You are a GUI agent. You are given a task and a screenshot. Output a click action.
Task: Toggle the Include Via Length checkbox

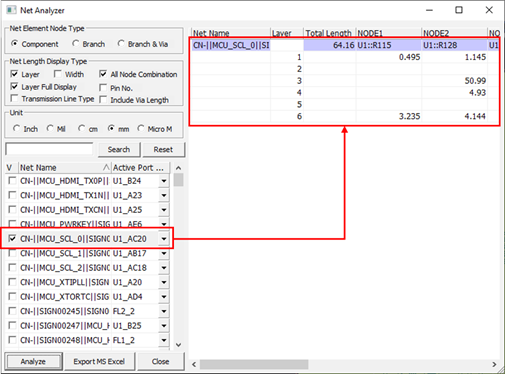tap(103, 100)
